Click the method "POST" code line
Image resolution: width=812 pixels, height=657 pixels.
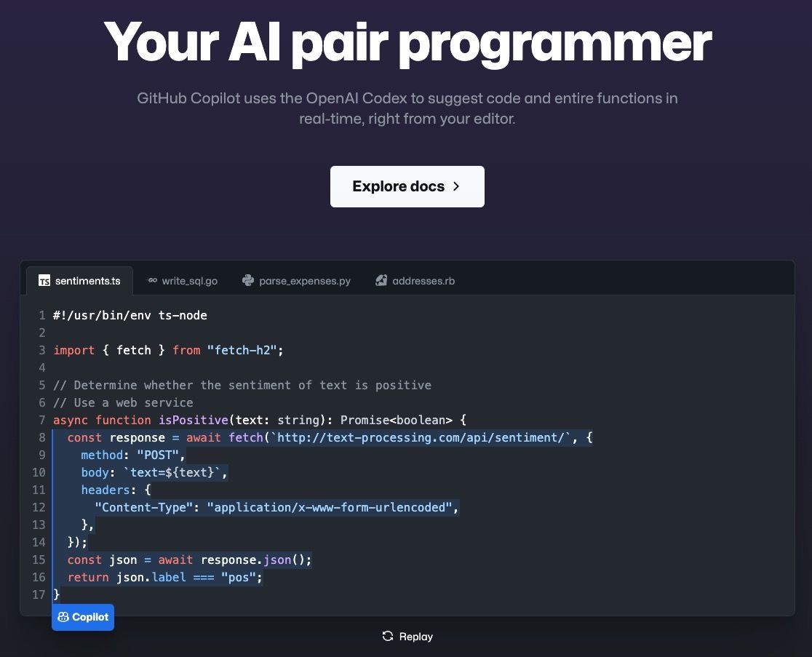coord(133,455)
